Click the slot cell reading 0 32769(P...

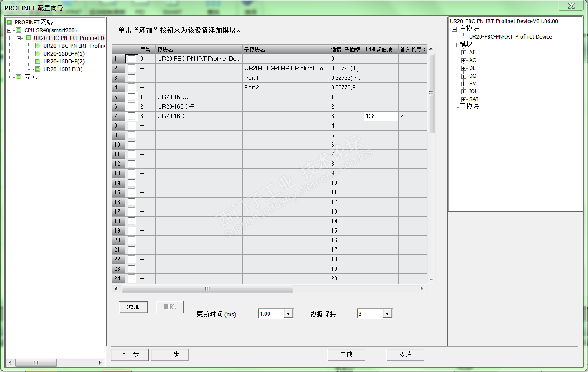[x=346, y=78]
